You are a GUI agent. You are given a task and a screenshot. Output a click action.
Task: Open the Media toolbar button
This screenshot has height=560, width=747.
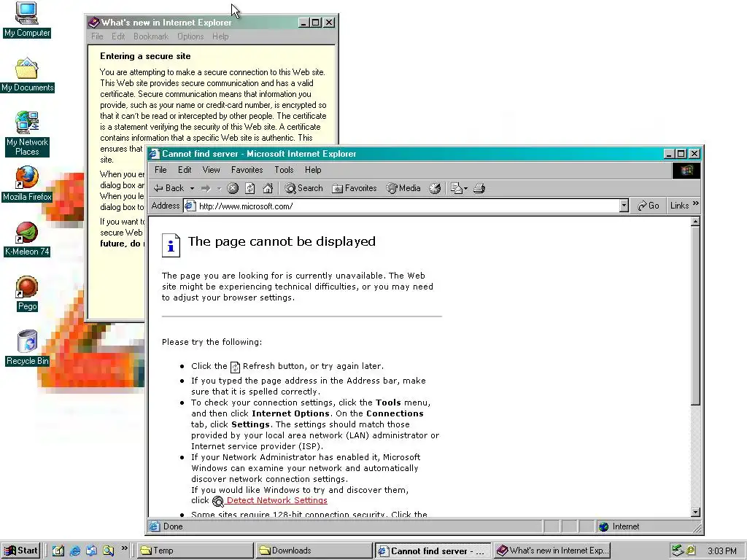pyautogui.click(x=403, y=188)
